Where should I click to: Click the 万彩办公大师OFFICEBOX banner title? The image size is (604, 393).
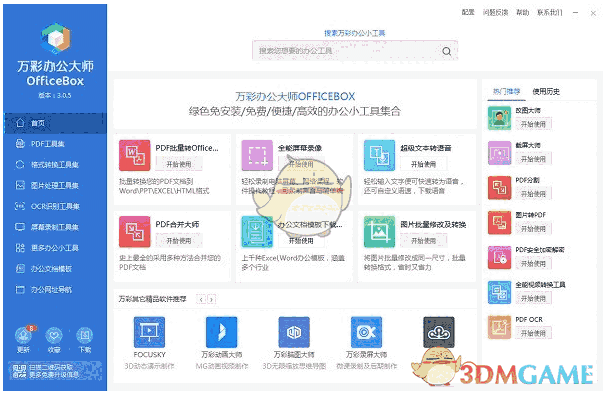(x=295, y=96)
